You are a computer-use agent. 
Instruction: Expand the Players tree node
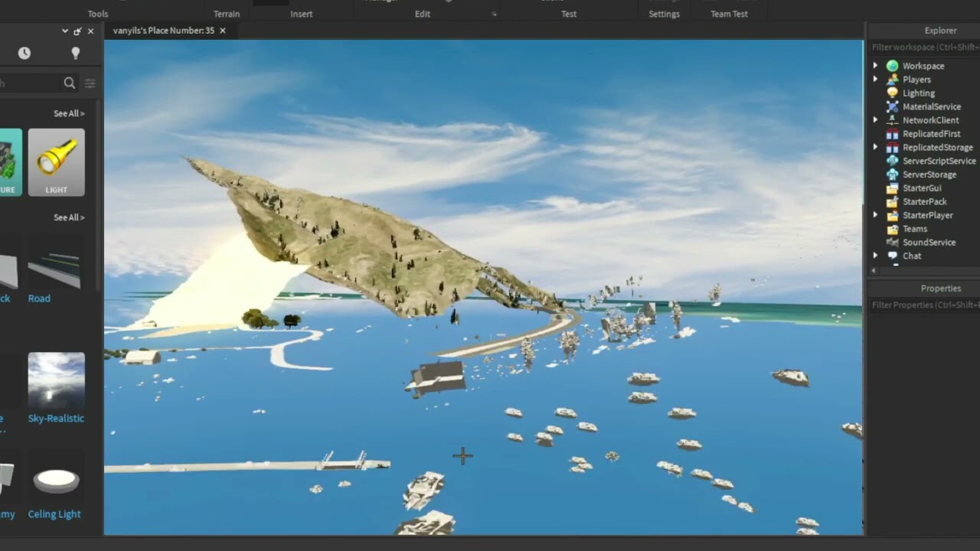point(875,80)
